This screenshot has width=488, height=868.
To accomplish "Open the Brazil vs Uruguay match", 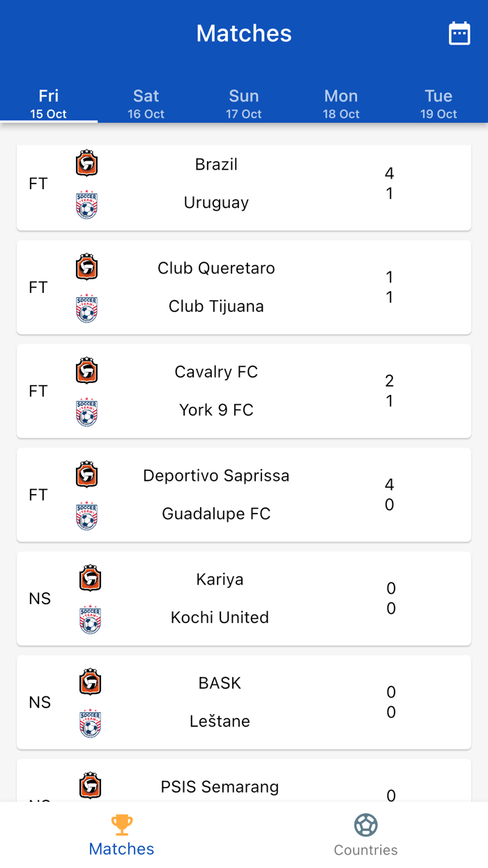I will click(244, 184).
